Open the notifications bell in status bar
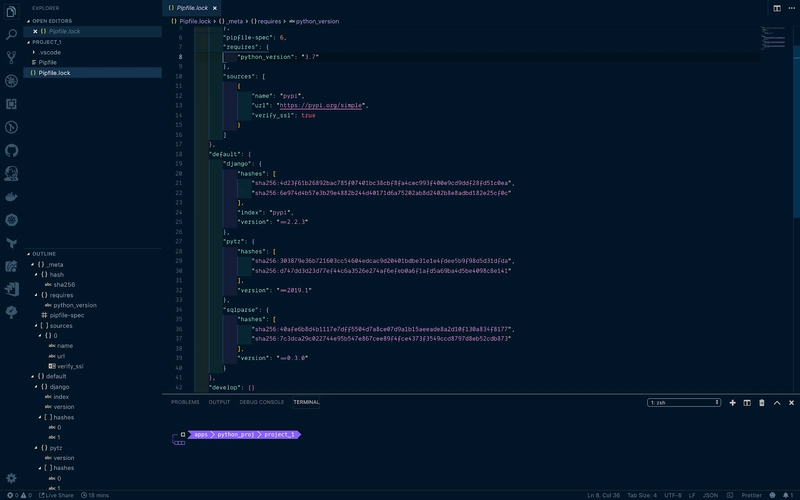 point(789,495)
